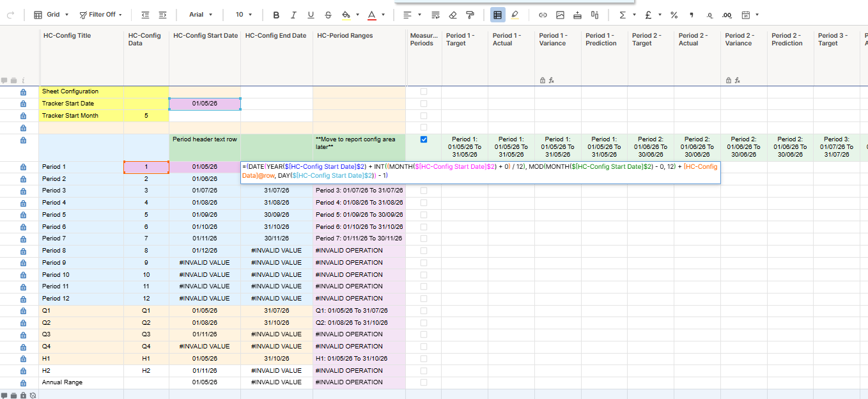868x399 pixels.
Task: Open the alignment dropdown arrow
Action: tap(419, 15)
